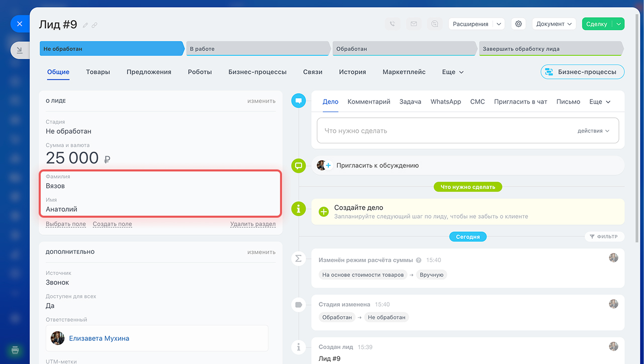Click the outlined Бизнес-процессы button
Screen dimensions: 644x364
tap(582, 72)
